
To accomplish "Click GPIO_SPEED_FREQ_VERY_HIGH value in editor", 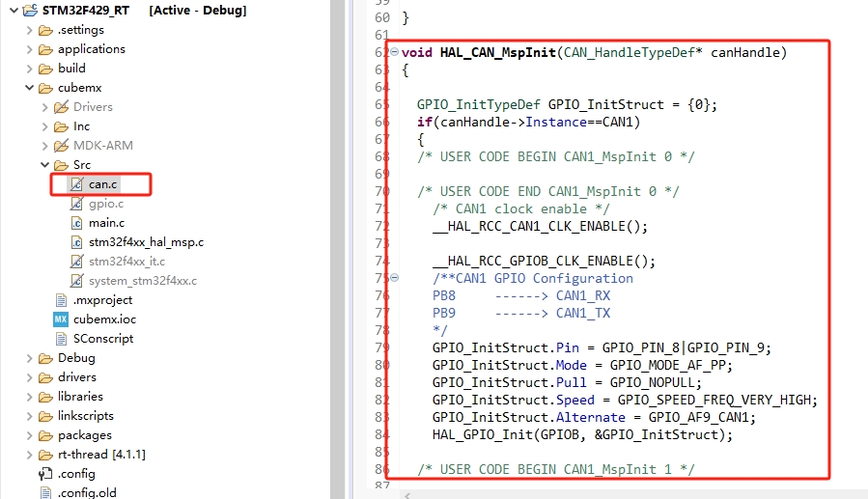I will click(x=714, y=400).
